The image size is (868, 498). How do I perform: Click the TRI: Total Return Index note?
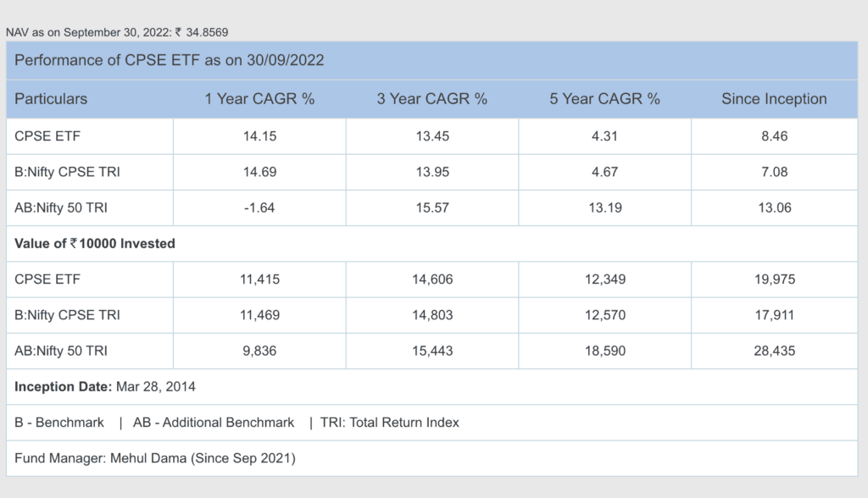[x=390, y=422]
